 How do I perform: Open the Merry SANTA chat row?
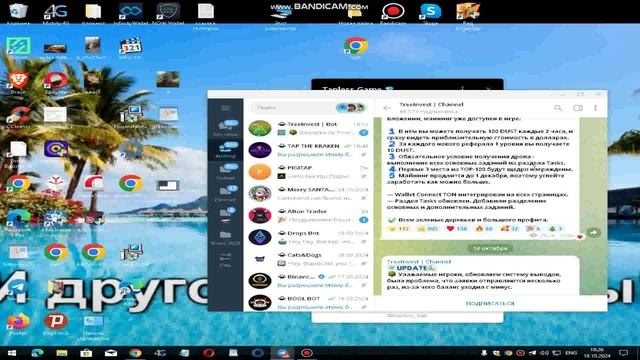pos(309,193)
